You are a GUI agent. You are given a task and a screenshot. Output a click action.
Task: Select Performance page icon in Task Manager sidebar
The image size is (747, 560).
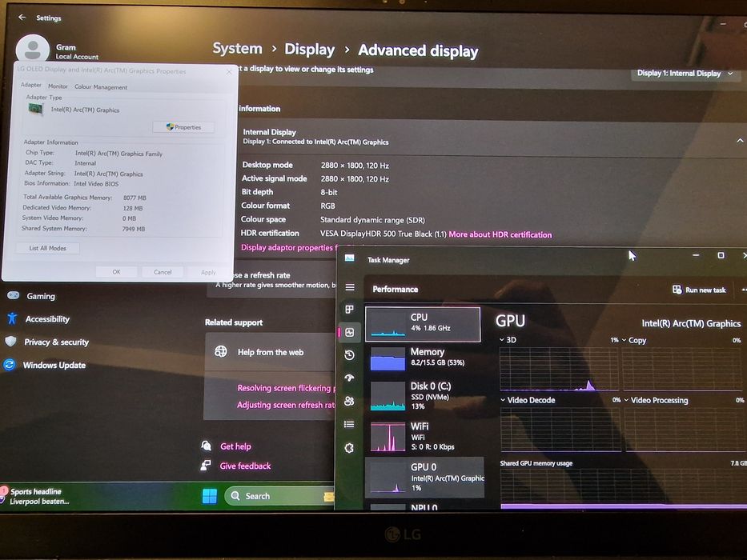[x=349, y=332]
